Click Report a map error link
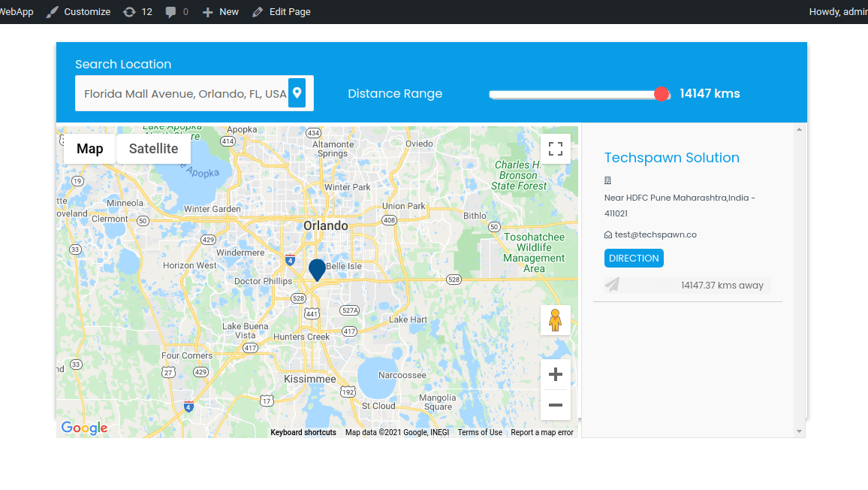The width and height of the screenshot is (868, 490). click(541, 432)
